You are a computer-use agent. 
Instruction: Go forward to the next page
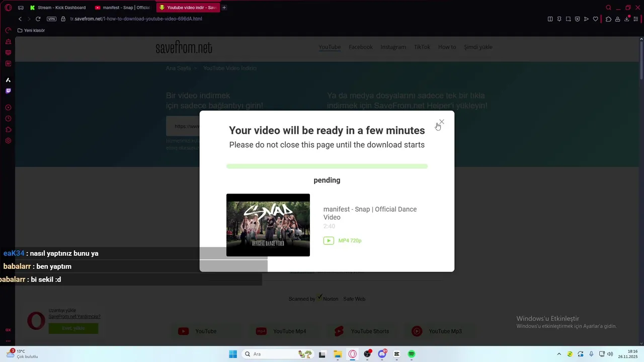(29, 19)
